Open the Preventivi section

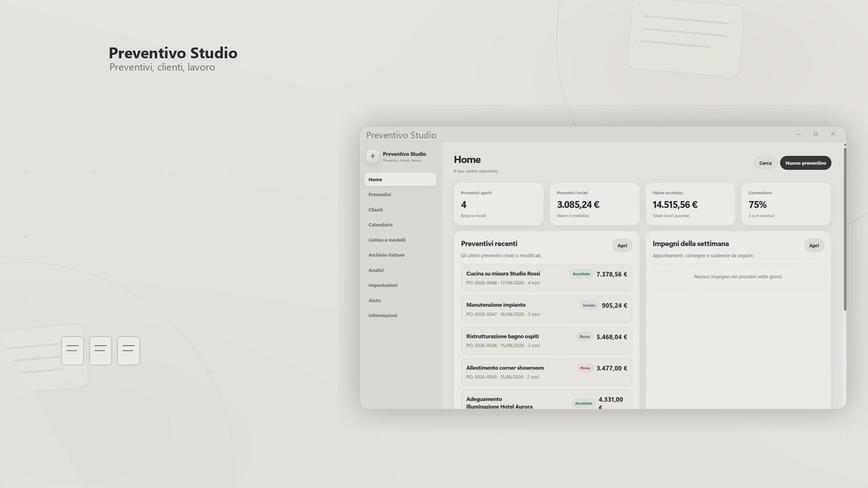coord(400,194)
